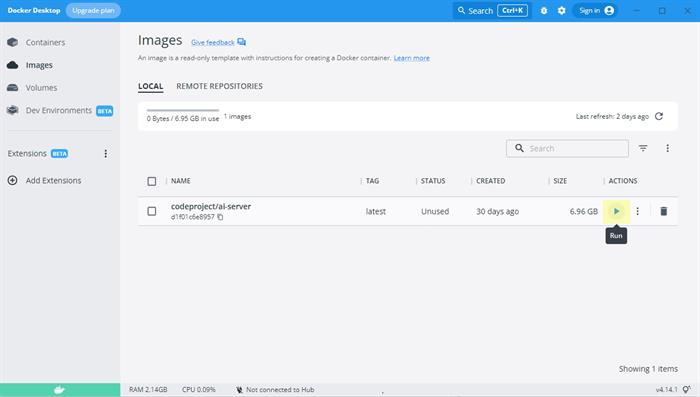Click the 'latest' tag cell
Image resolution: width=700 pixels, height=397 pixels.
point(375,212)
